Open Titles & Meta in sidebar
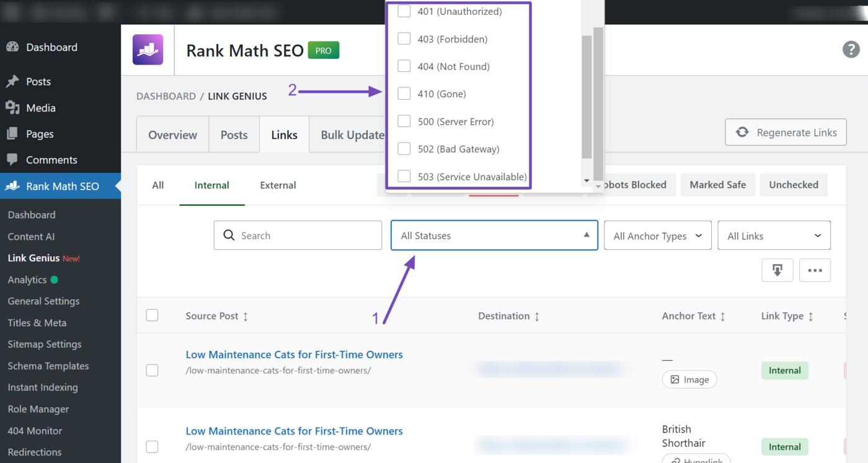Image resolution: width=868 pixels, height=463 pixels. click(37, 323)
